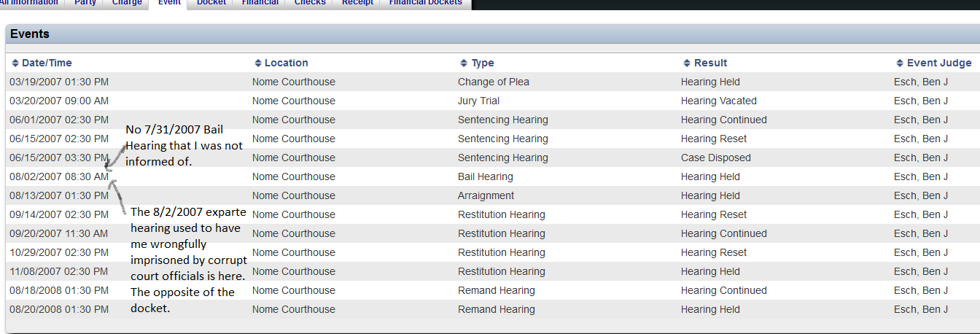980x334 pixels.
Task: Select the 08/02/2007 Bail Hearing row
Action: tap(485, 176)
